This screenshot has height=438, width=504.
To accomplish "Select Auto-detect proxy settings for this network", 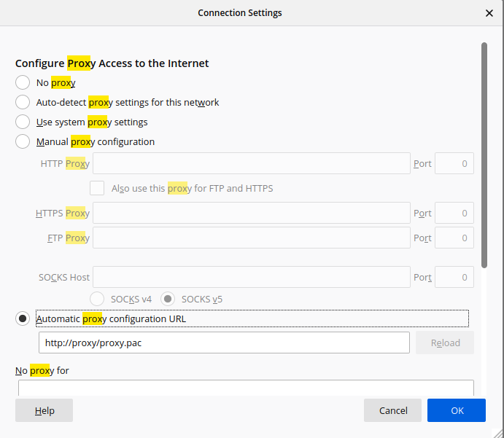I will [x=23, y=102].
